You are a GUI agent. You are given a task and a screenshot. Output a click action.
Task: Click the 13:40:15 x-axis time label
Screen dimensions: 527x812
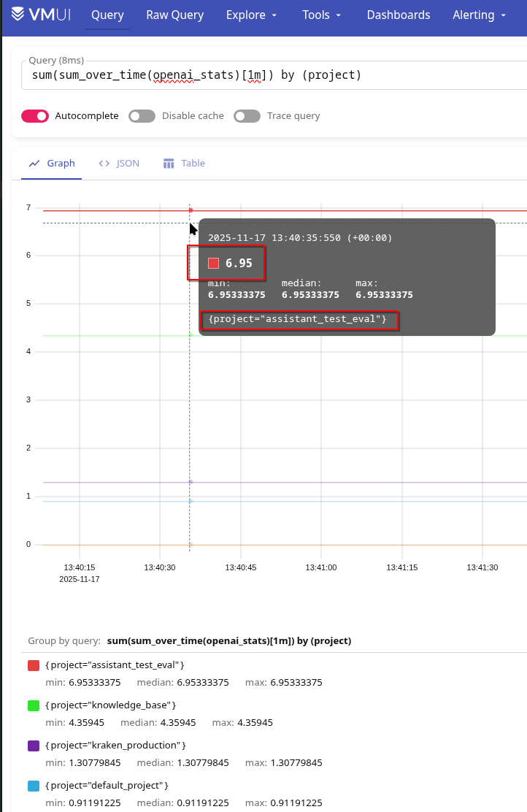tap(80, 567)
